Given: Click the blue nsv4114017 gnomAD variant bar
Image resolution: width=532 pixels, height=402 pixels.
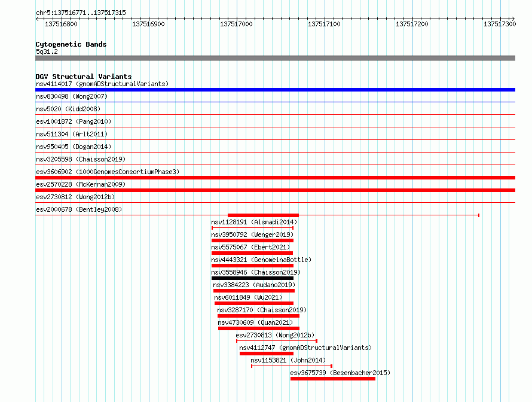Looking at the screenshot, I should (x=275, y=90).
